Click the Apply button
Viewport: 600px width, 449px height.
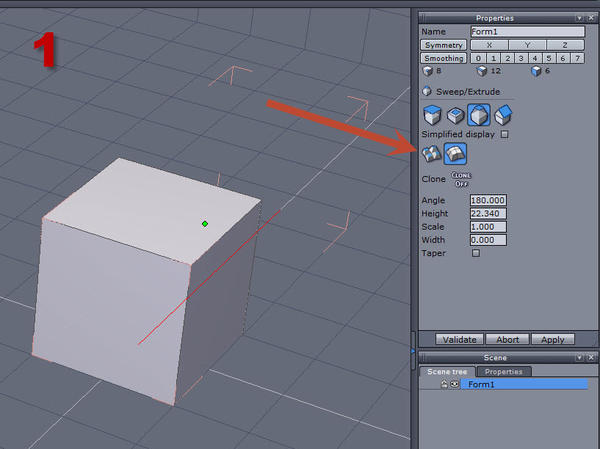553,340
